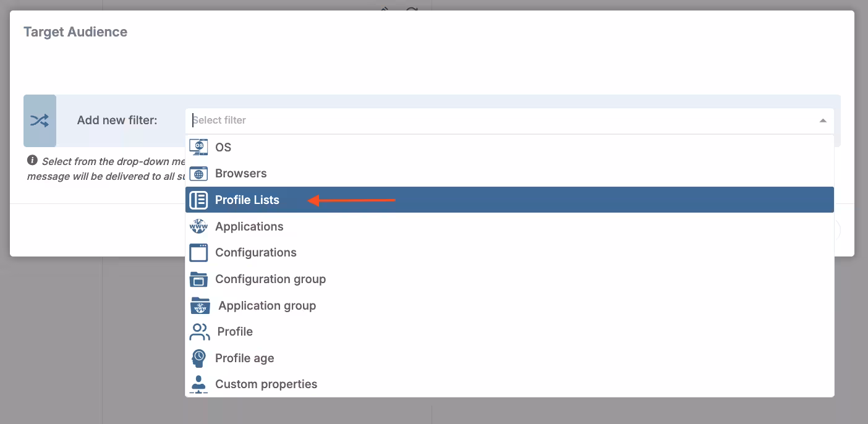The height and width of the screenshot is (424, 868).
Task: Click the Configurations window icon
Action: 198,252
